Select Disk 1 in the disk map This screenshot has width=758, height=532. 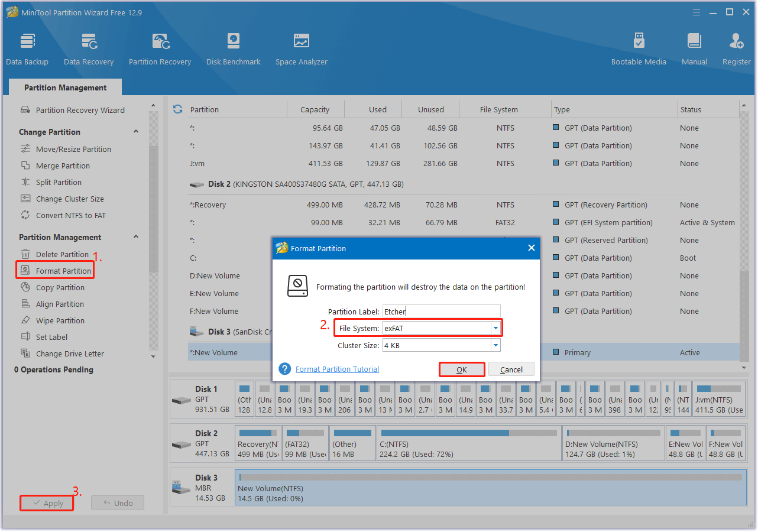pyautogui.click(x=201, y=399)
